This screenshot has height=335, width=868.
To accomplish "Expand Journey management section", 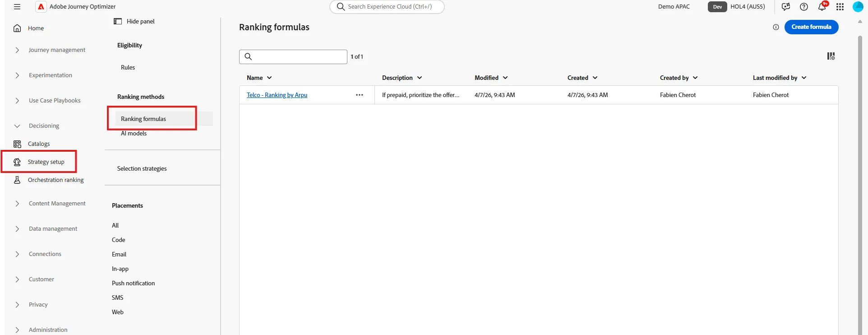I will coord(17,50).
